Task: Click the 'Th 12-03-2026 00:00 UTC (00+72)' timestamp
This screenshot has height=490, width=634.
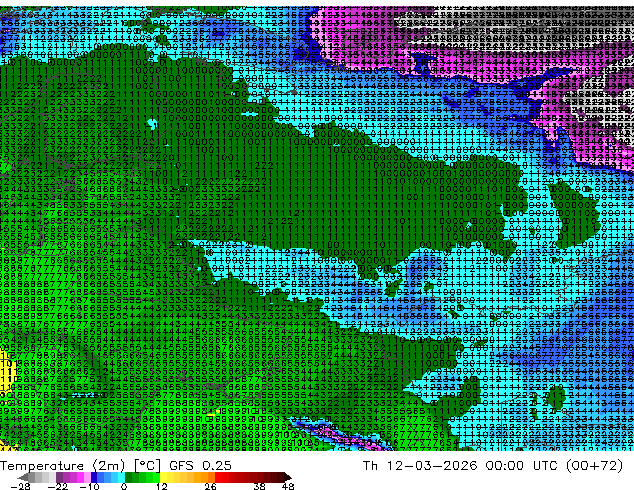Action: tap(493, 466)
